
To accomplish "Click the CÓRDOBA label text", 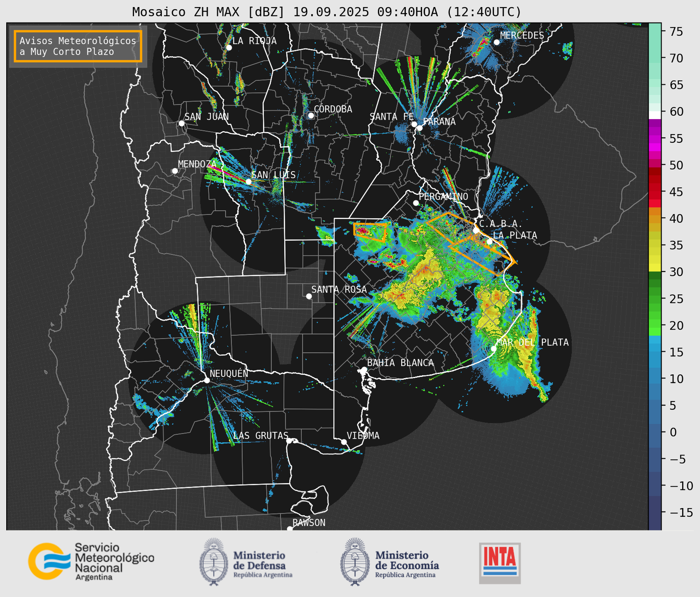I will coord(333,109).
